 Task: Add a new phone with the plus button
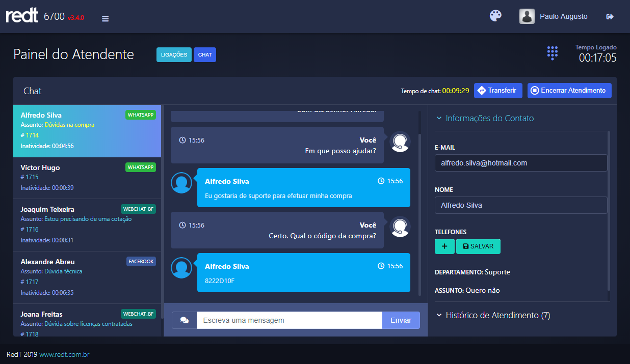(x=444, y=246)
